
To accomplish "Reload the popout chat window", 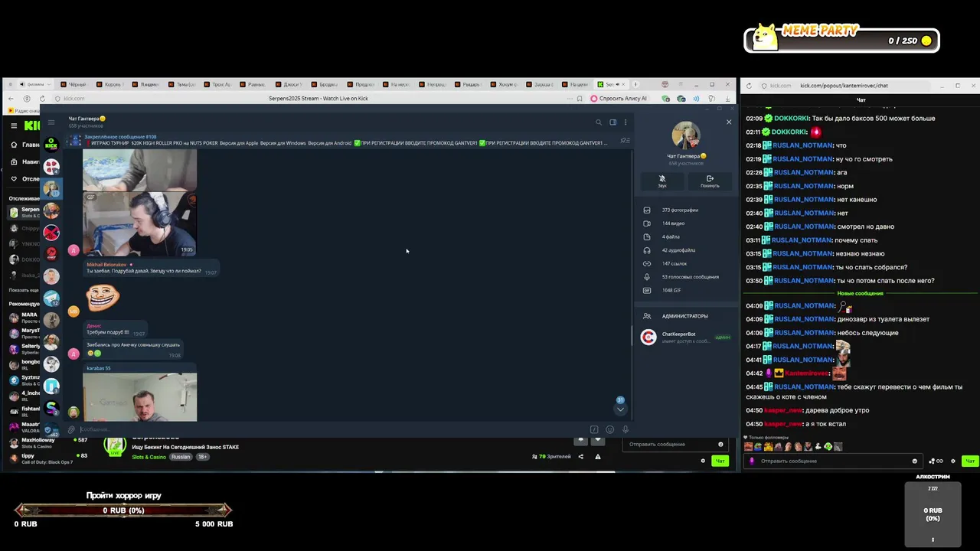I will point(749,86).
